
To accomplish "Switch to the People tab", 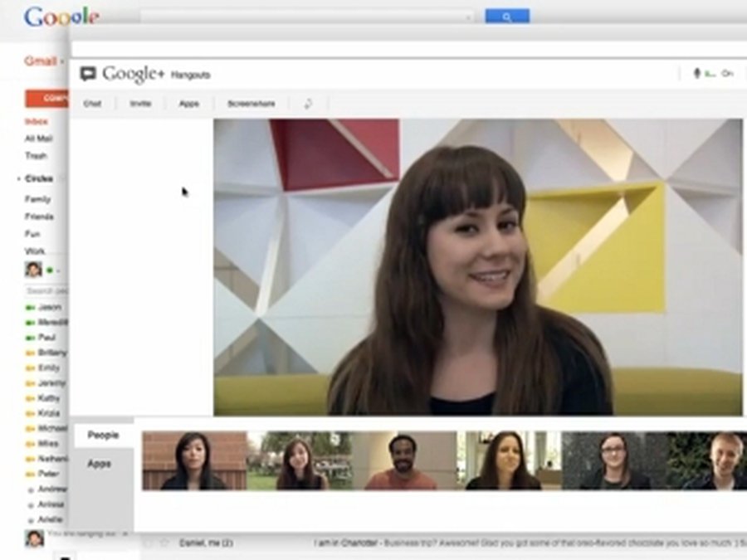I will 104,435.
